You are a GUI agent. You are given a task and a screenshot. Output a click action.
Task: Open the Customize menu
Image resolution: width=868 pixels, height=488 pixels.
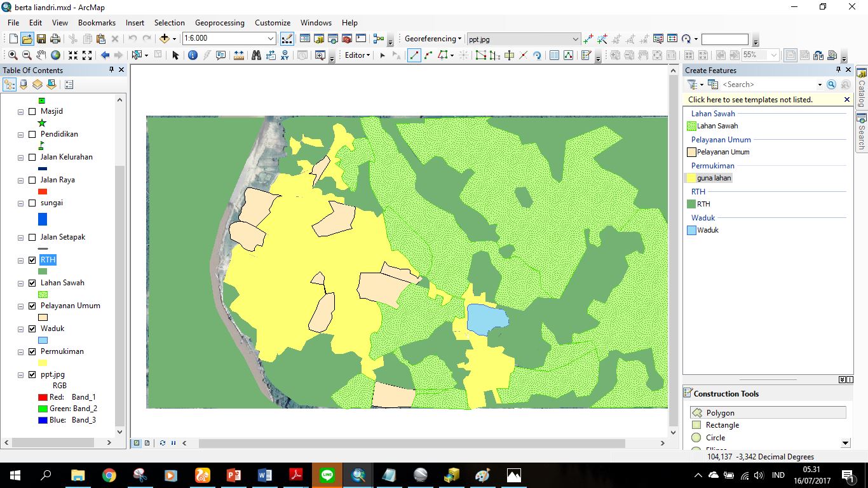coord(272,22)
